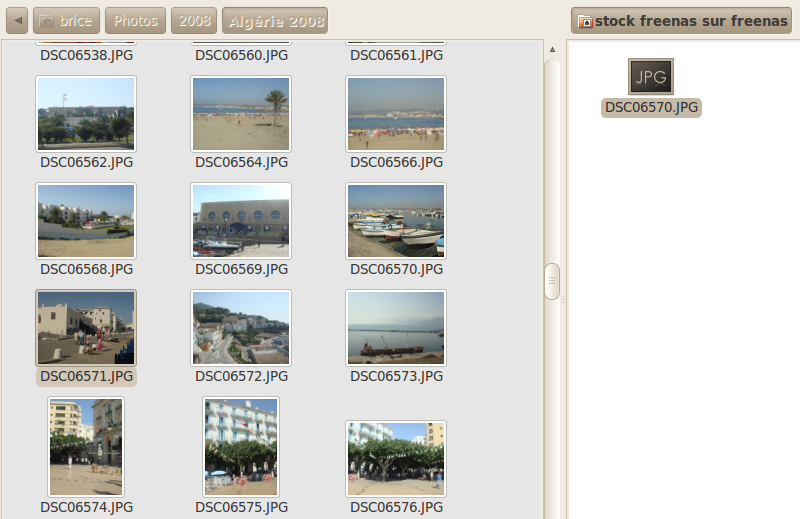Go to the brice home folder

tap(66, 21)
